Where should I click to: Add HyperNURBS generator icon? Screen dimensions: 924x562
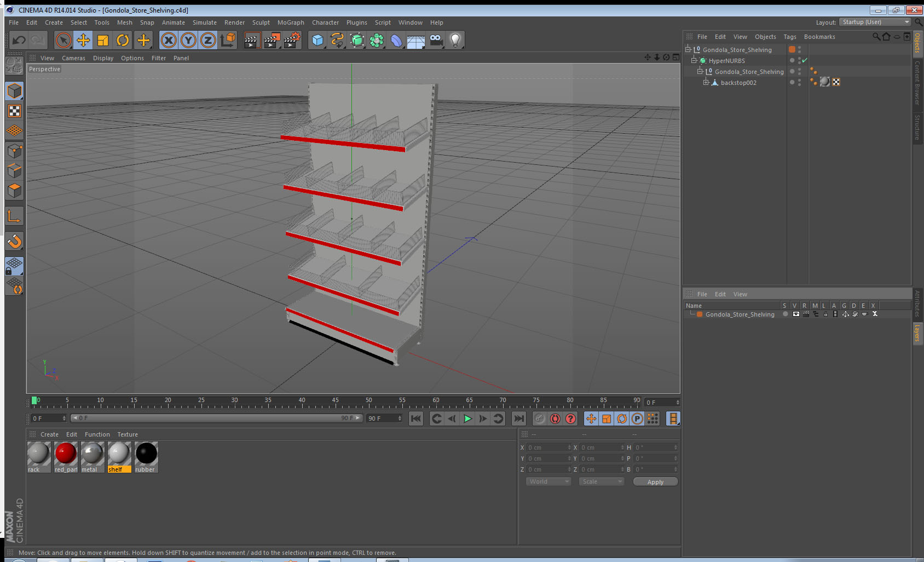(x=357, y=40)
